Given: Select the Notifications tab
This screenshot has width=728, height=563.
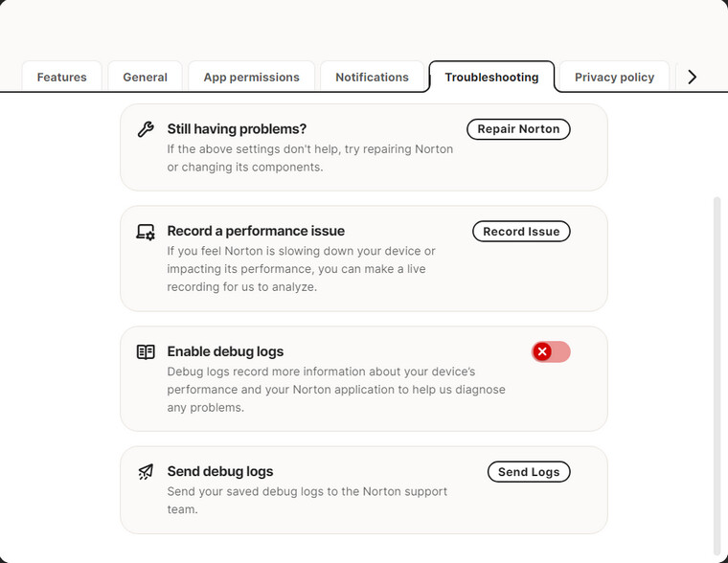Looking at the screenshot, I should pyautogui.click(x=372, y=78).
